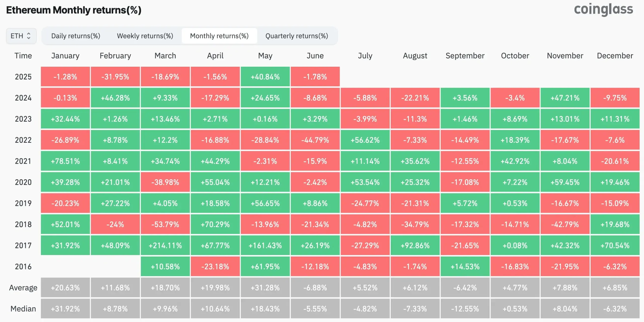Click the Average row label
Image resolution: width=644 pixels, height=322 pixels.
(x=23, y=288)
